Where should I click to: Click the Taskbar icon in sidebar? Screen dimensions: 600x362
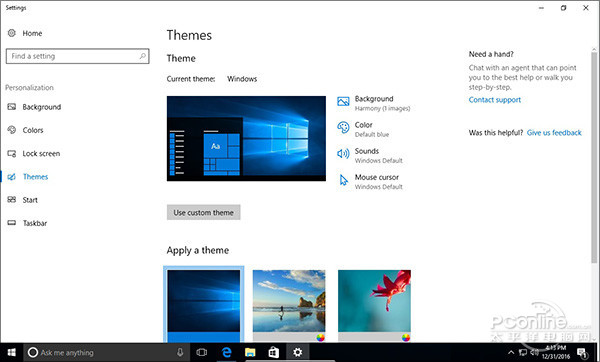point(12,223)
